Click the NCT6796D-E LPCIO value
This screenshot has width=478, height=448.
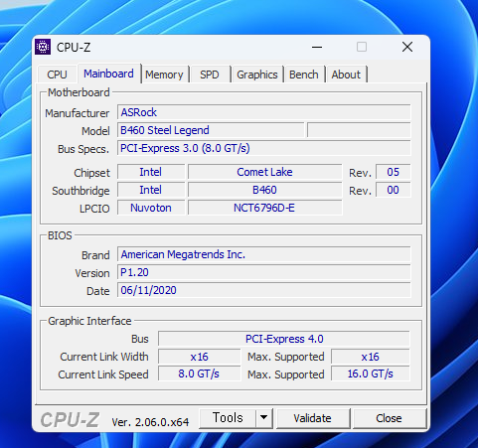pyautogui.click(x=264, y=208)
